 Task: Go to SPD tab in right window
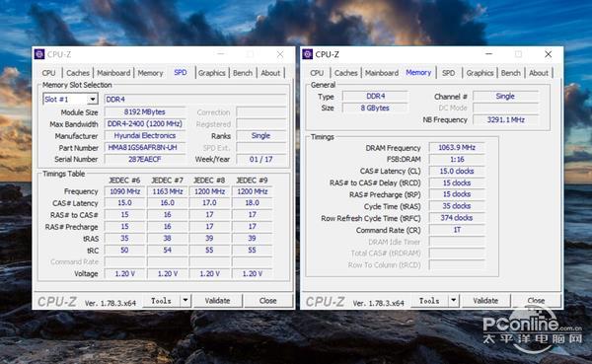click(x=449, y=73)
